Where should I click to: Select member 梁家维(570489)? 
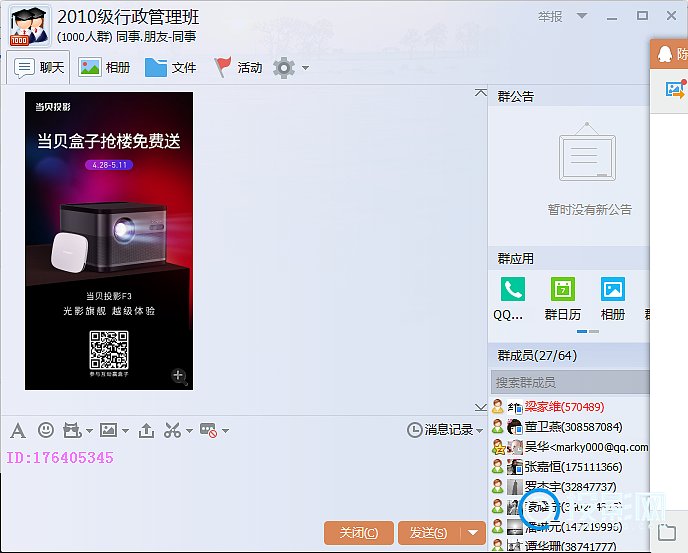tap(570, 407)
